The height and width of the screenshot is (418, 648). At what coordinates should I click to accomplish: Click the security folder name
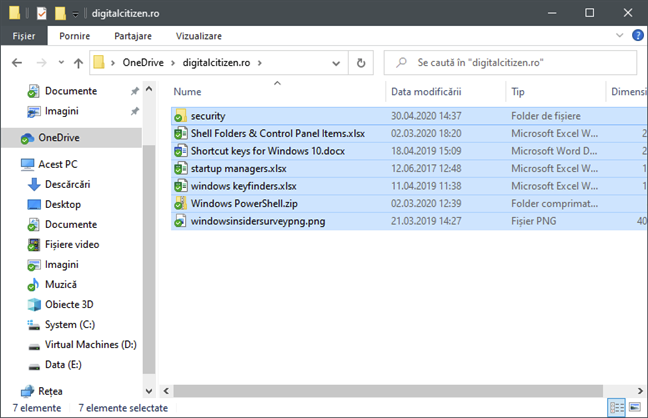[208, 116]
